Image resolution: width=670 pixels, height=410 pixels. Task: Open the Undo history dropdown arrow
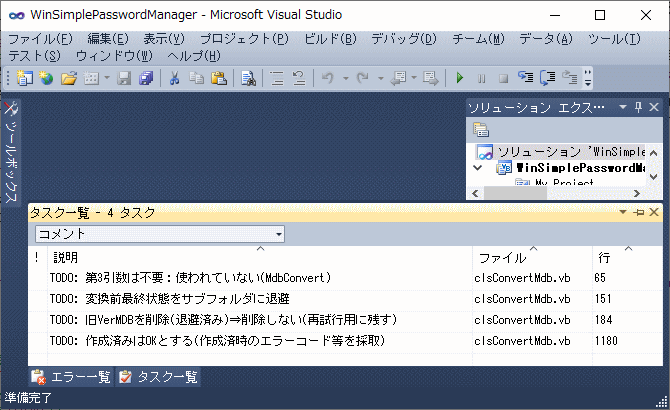tap(346, 78)
